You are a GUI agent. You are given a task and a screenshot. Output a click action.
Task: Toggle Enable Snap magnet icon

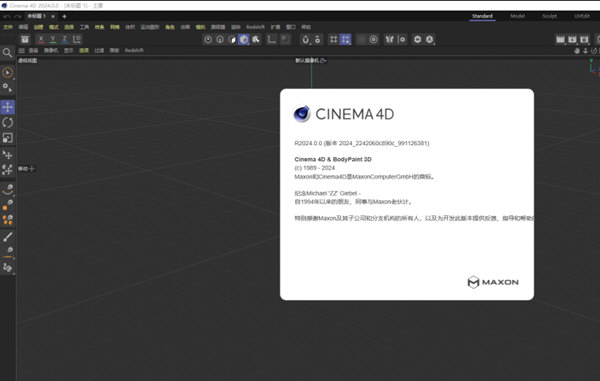click(x=305, y=39)
